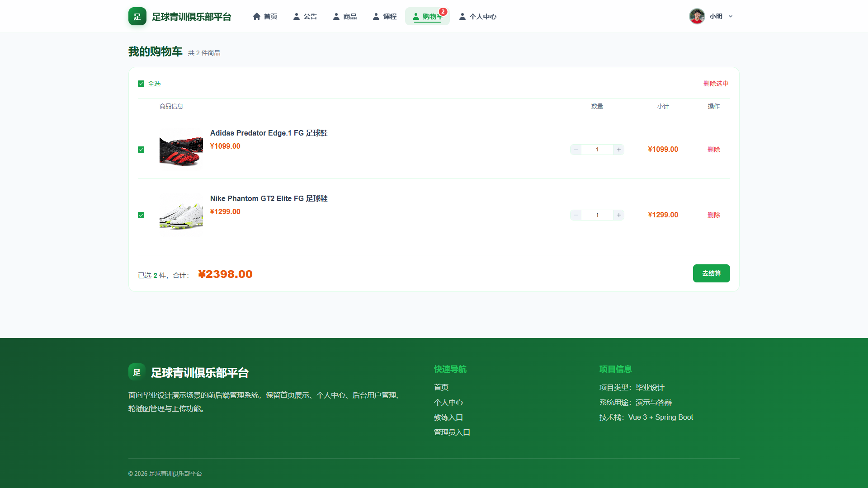Click the Adidas subtotal ¥1099.00
The height and width of the screenshot is (488, 868).
(x=663, y=150)
